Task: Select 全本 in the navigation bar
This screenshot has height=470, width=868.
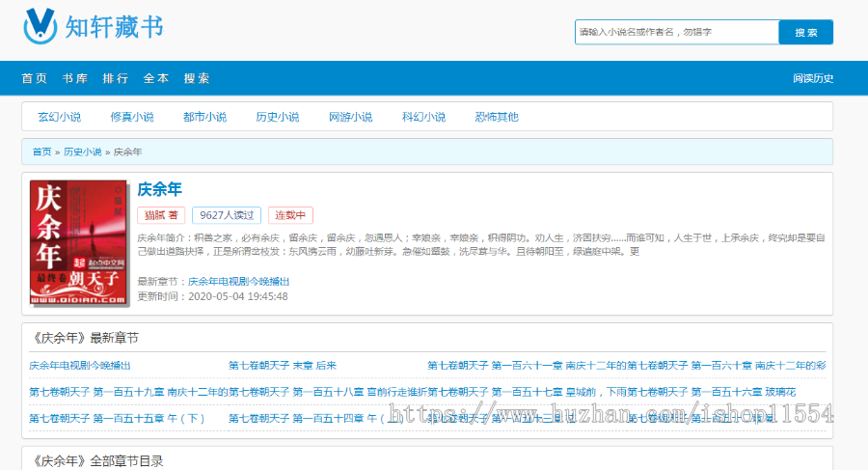Action: coord(156,79)
